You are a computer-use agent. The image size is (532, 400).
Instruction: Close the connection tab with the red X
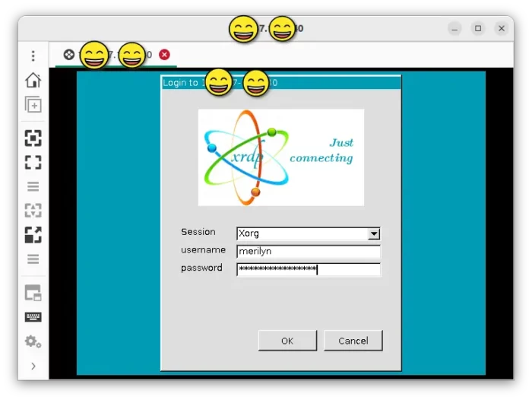[x=165, y=55]
